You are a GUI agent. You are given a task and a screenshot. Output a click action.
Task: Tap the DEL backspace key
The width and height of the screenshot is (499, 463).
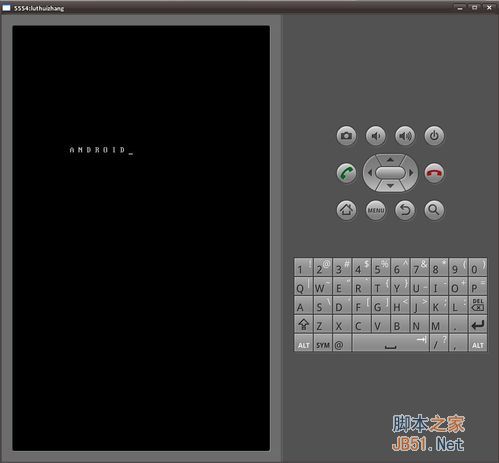(478, 305)
